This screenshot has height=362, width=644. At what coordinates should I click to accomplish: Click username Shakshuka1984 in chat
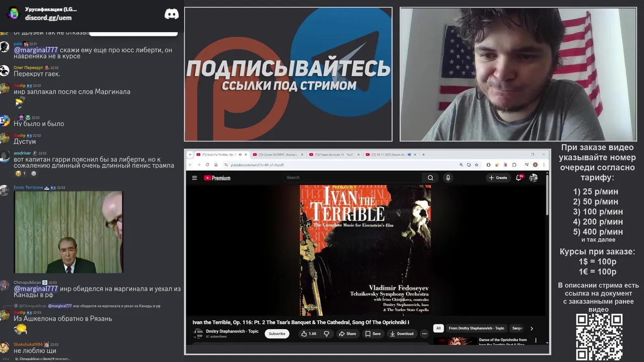coord(28,344)
